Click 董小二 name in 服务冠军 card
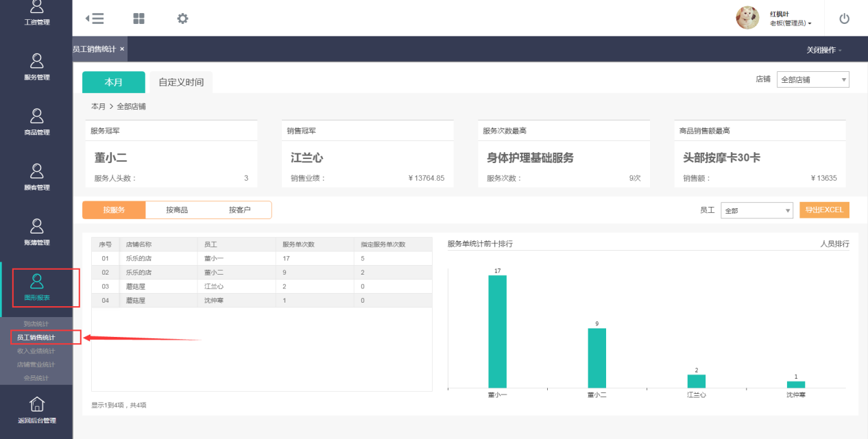Viewport: 868px width, 439px height. point(110,158)
